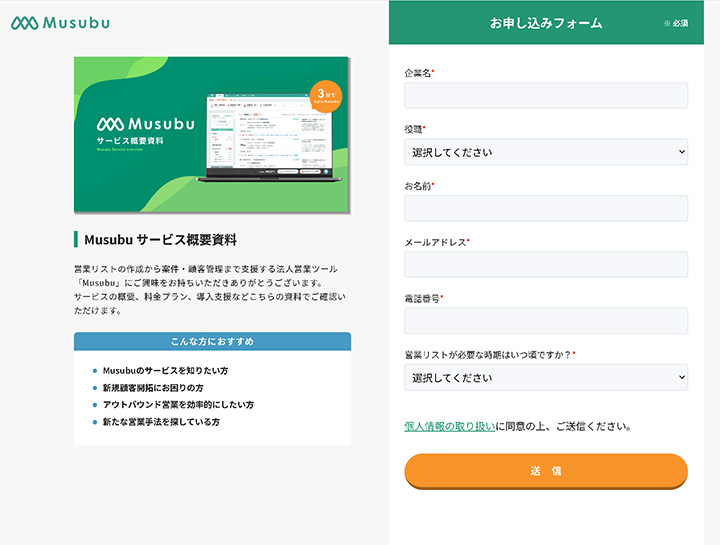This screenshot has width=720, height=545.
Task: Click the 電話番号 field label
Action: click(x=422, y=299)
